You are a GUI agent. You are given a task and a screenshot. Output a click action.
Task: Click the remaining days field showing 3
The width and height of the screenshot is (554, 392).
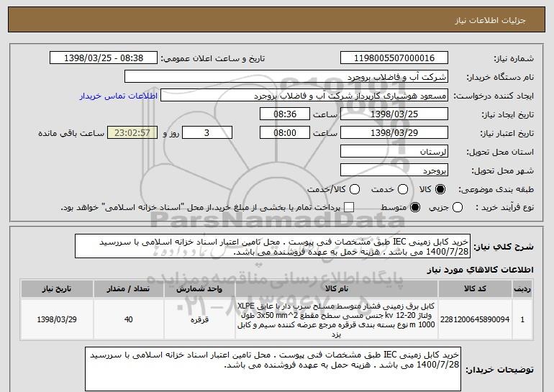(x=207, y=133)
